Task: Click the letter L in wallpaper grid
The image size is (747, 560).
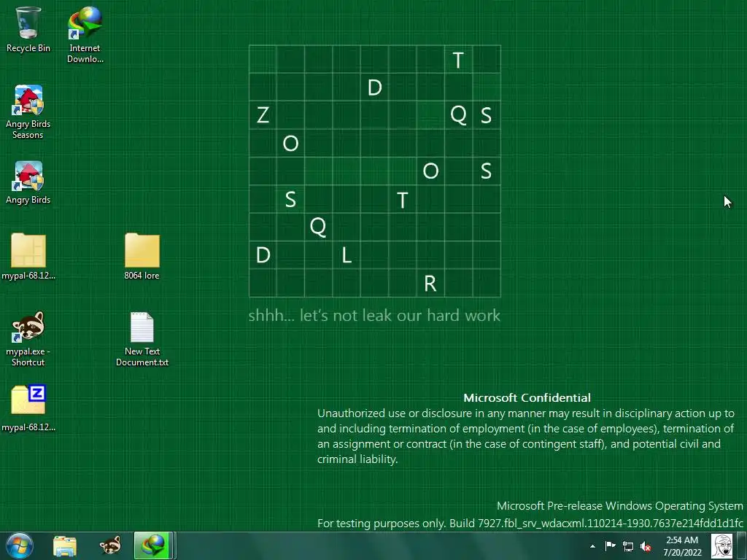Action: point(347,255)
